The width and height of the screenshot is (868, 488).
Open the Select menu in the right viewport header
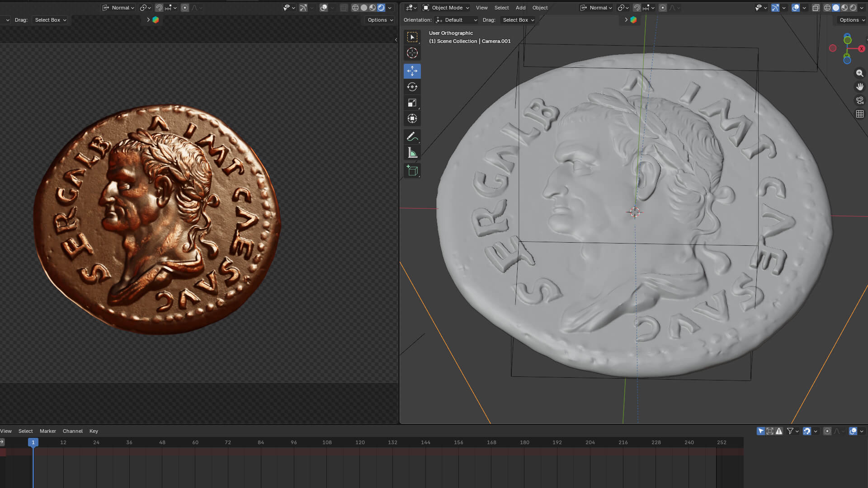501,8
